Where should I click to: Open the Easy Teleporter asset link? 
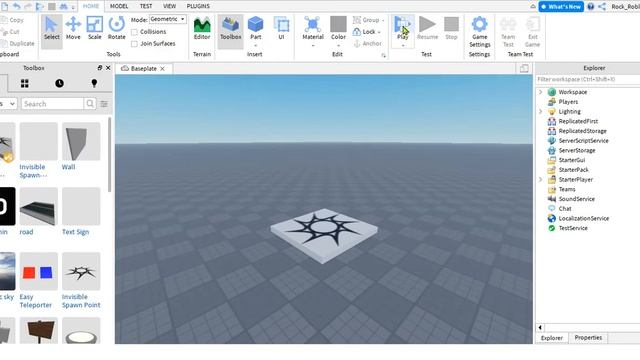(36, 301)
